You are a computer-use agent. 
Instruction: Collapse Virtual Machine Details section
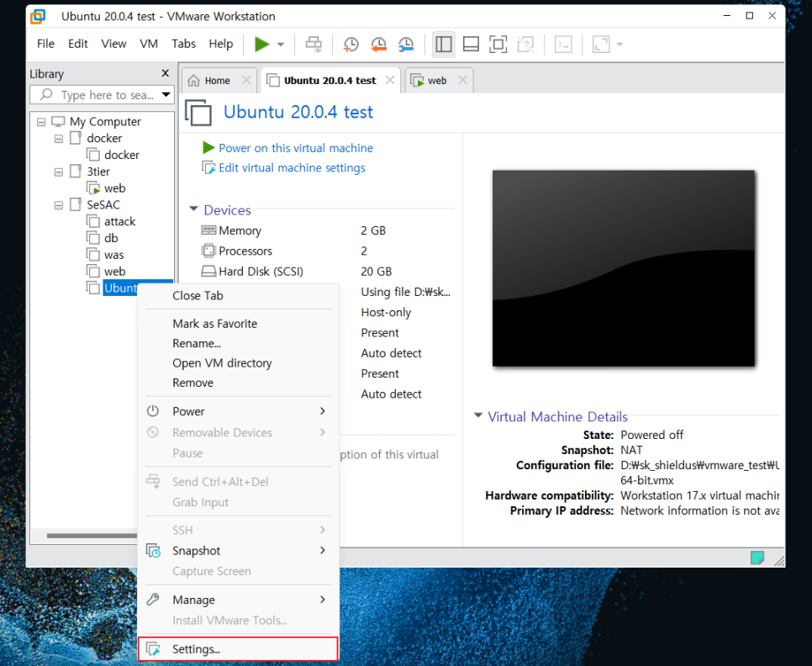point(478,415)
